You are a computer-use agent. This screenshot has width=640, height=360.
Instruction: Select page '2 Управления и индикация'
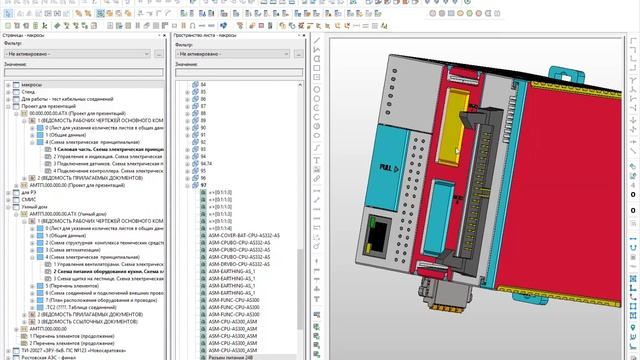point(108,156)
